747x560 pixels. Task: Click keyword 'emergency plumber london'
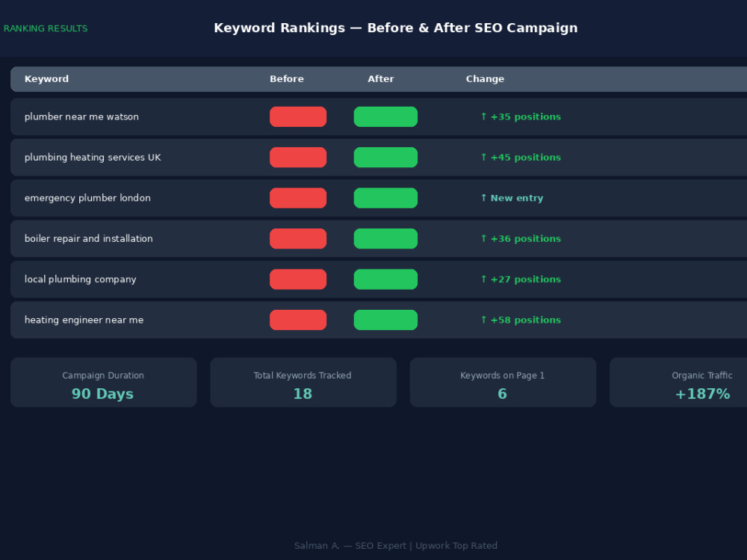point(87,198)
